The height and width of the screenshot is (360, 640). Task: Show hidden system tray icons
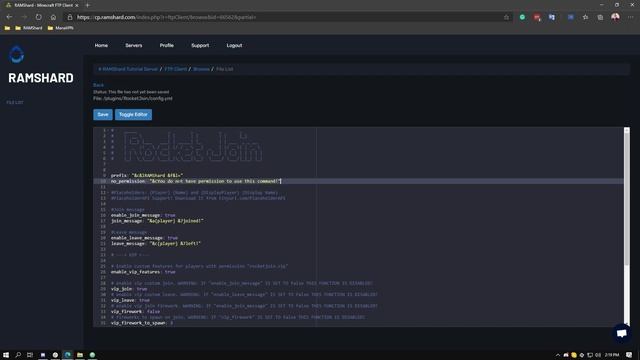point(558,355)
